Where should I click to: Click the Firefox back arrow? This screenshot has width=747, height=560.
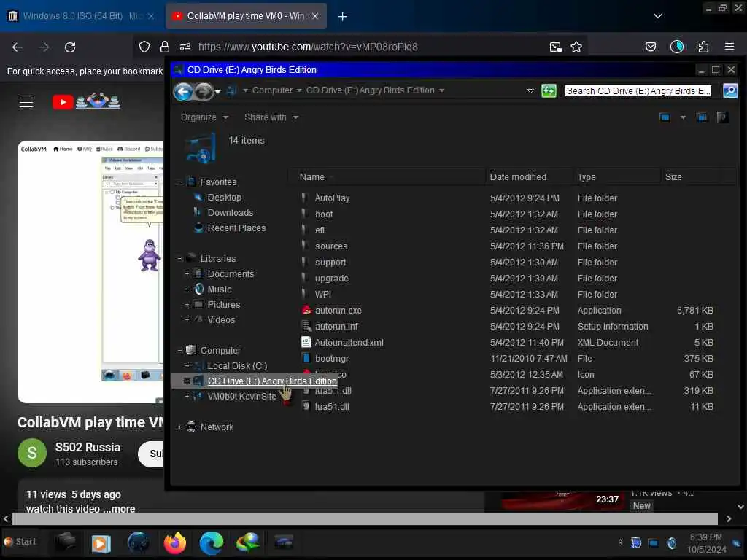pos(18,47)
